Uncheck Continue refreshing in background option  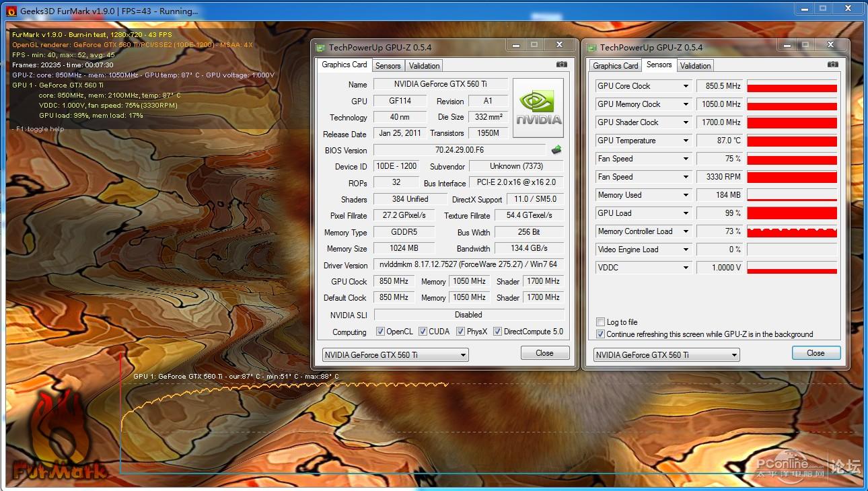point(600,334)
